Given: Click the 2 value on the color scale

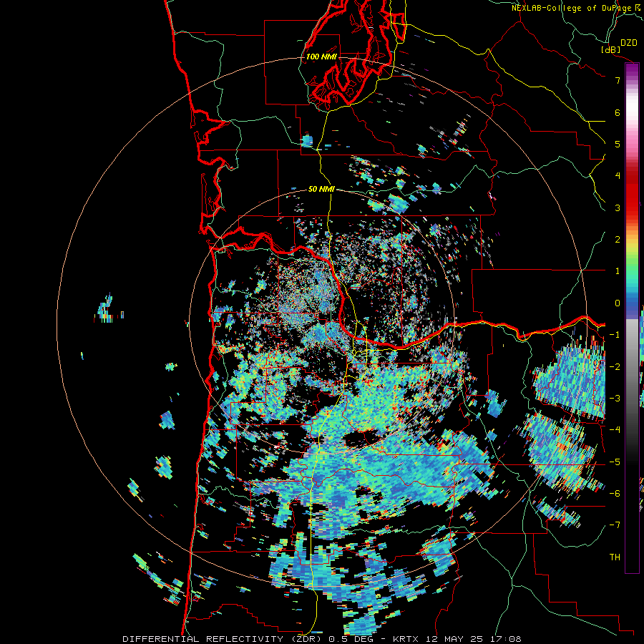Looking at the screenshot, I should click(x=618, y=240).
